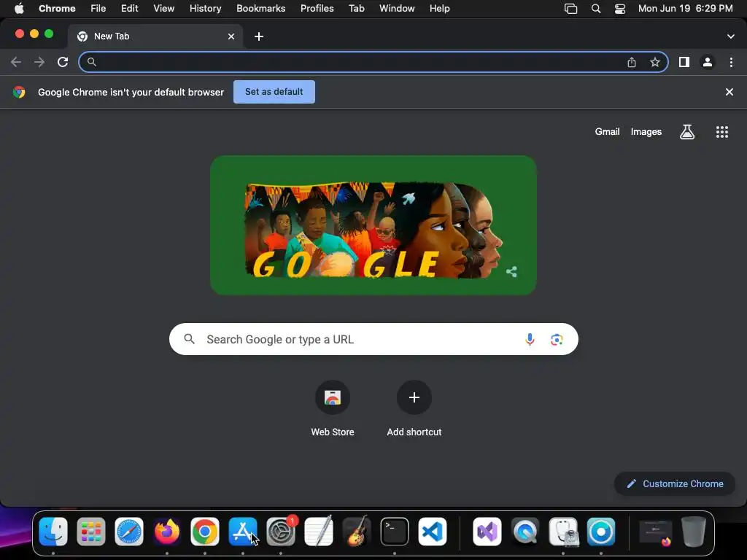The height and width of the screenshot is (560, 747).
Task: Open the Help menu
Action: click(x=439, y=9)
